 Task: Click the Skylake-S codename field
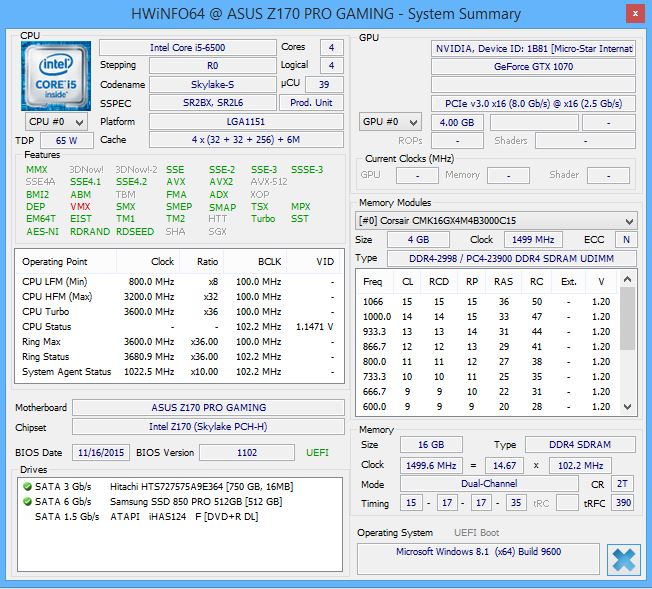point(212,84)
